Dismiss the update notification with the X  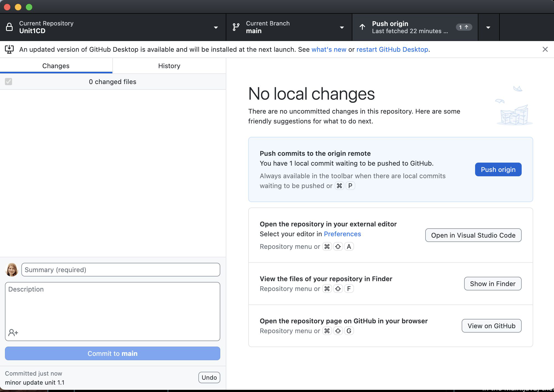coord(545,49)
